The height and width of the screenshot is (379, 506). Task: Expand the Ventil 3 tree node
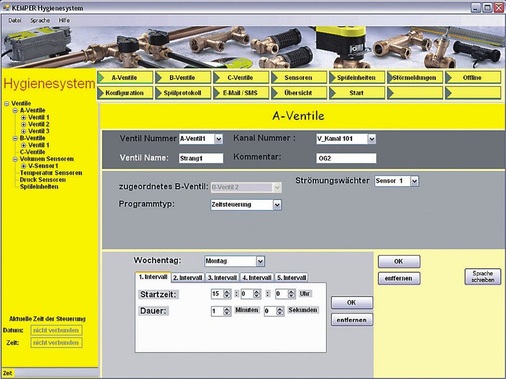pos(23,131)
